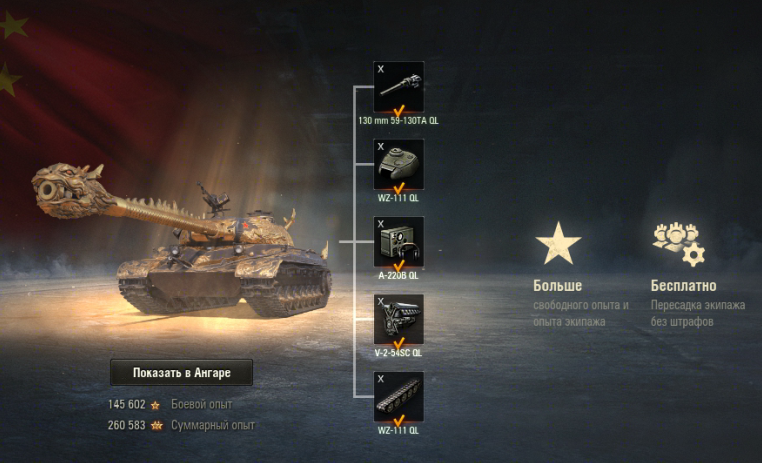Viewport: 762px width, 463px height.
Task: Click the large star free experience icon
Action: pyautogui.click(x=558, y=243)
